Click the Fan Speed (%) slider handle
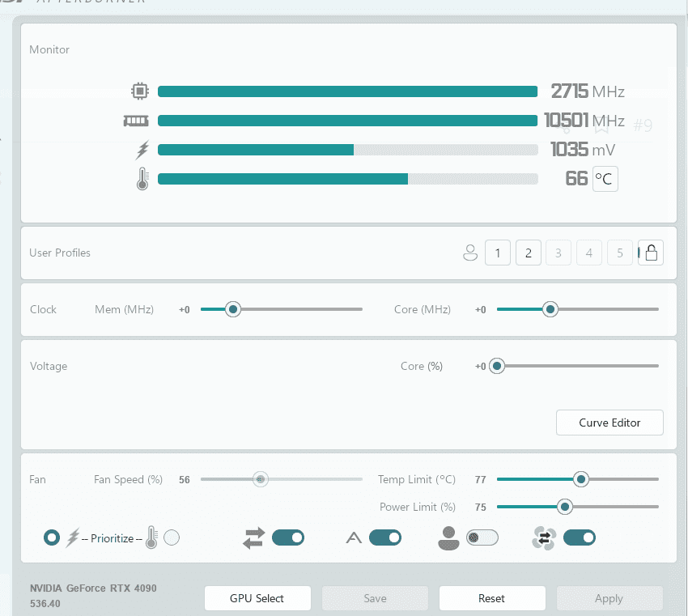Image resolution: width=688 pixels, height=616 pixels. (260, 479)
